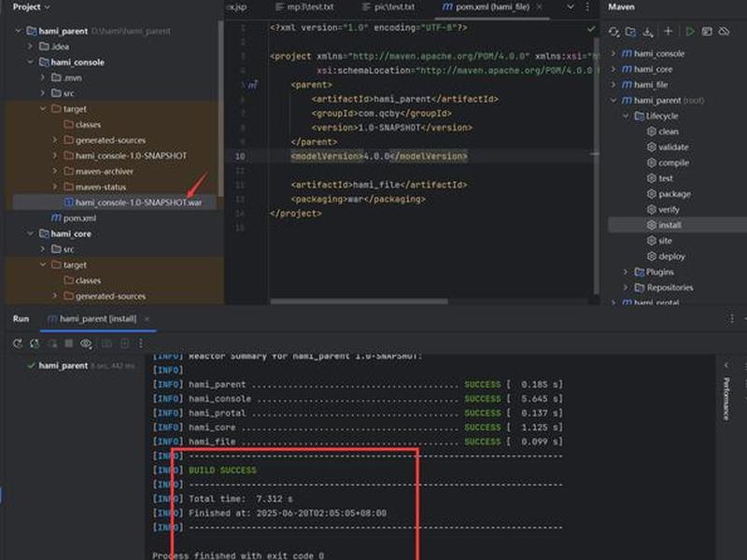Expand .mvn folder
747x560 pixels.
43,77
